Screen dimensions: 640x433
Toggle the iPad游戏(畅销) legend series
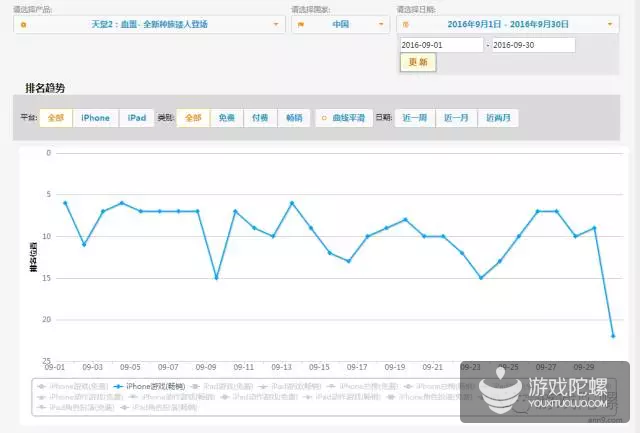click(x=290, y=386)
